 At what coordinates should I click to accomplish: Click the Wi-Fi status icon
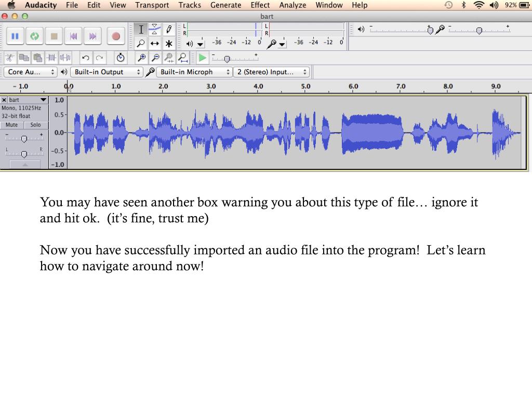478,5
